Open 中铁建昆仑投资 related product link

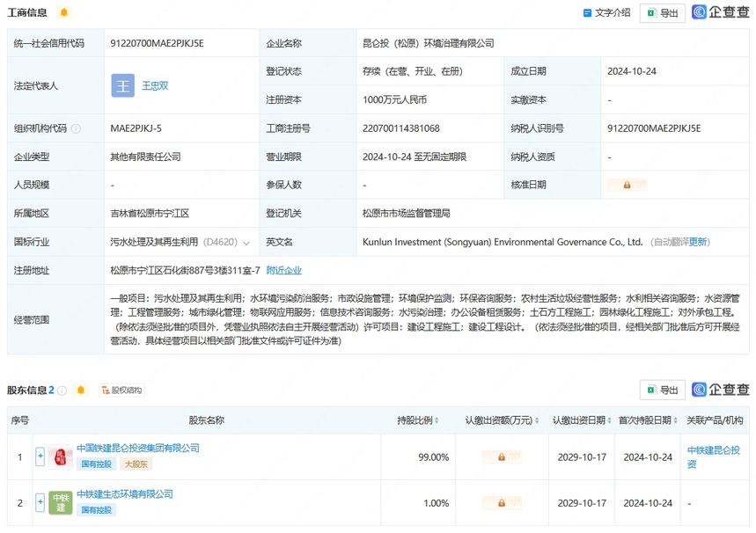[x=713, y=456]
